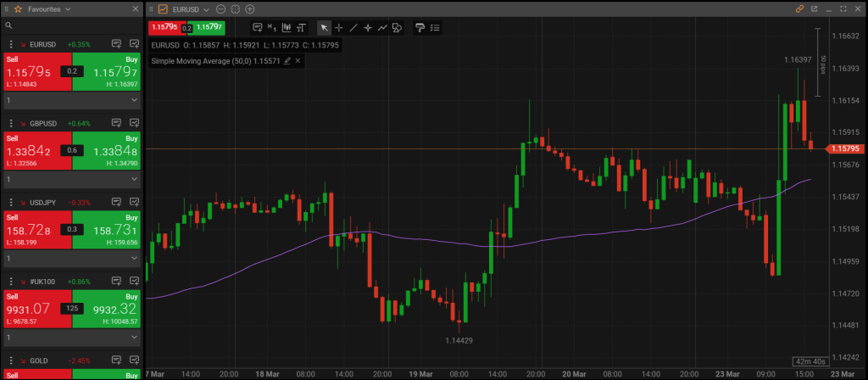Click the watchlist search field
Viewport: 868px width, 380px height.
[72, 26]
